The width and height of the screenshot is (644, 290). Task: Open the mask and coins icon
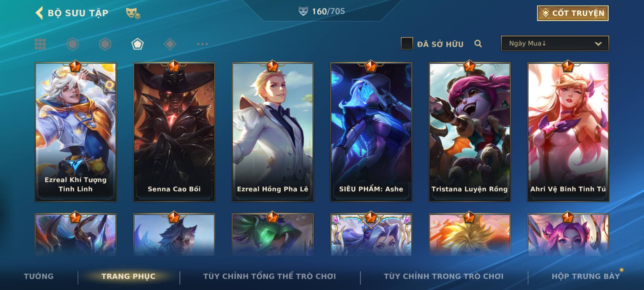point(133,13)
